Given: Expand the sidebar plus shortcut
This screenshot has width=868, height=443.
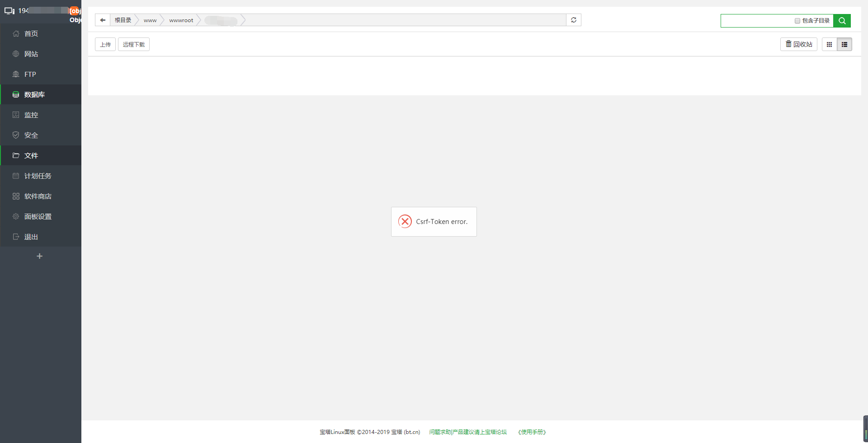Looking at the screenshot, I should (x=39, y=256).
